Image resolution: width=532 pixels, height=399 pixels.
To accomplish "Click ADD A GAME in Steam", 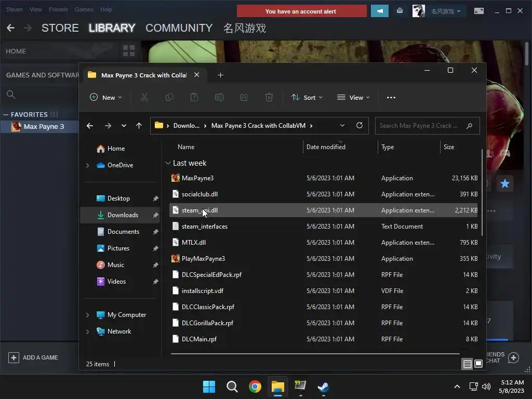I will (33, 357).
